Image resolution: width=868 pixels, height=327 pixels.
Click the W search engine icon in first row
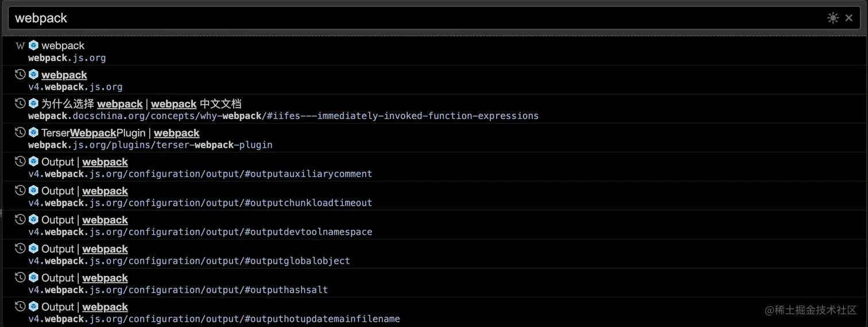[x=20, y=45]
